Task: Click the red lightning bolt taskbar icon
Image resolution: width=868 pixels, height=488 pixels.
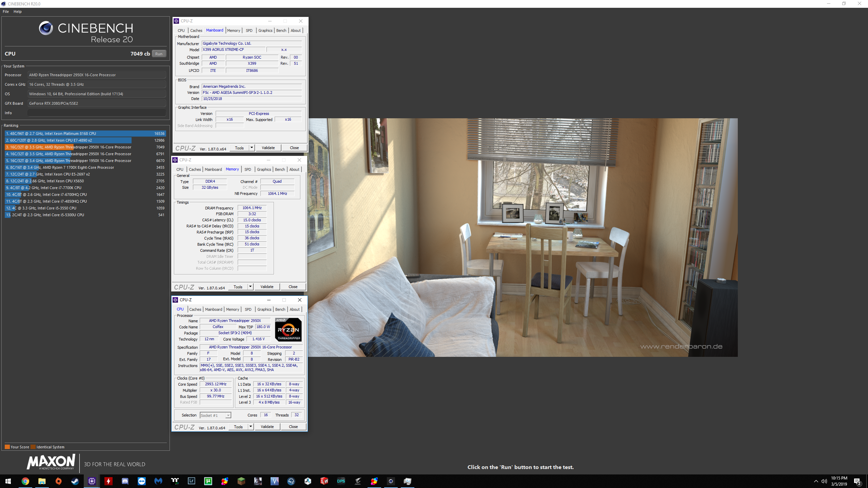Action: (x=108, y=481)
